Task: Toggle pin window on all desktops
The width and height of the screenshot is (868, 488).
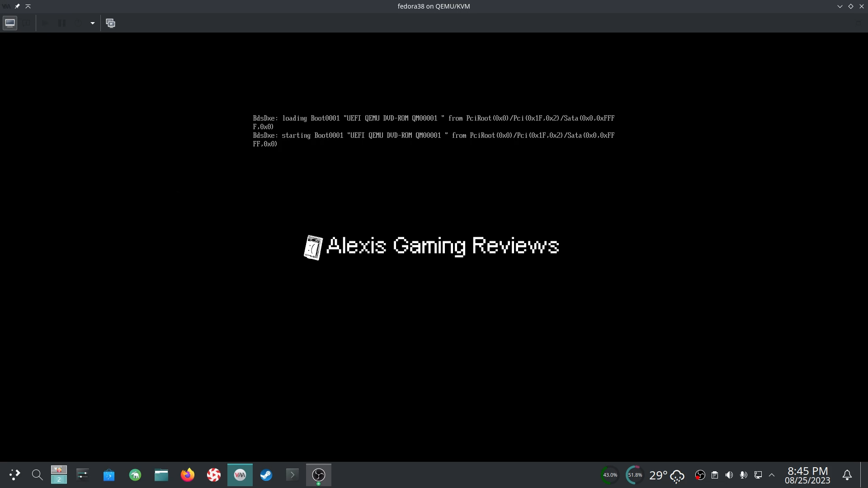Action: (x=17, y=6)
